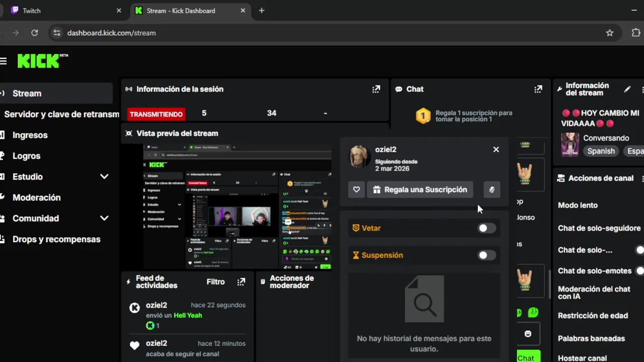
Task: Click the red TRANSMITIENDO status badge
Action: pyautogui.click(x=156, y=114)
